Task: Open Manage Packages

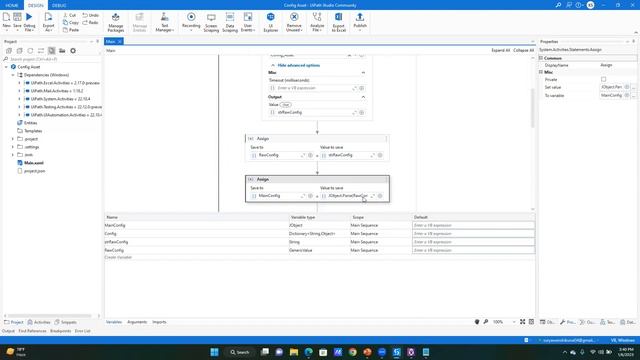Action: pyautogui.click(x=116, y=22)
